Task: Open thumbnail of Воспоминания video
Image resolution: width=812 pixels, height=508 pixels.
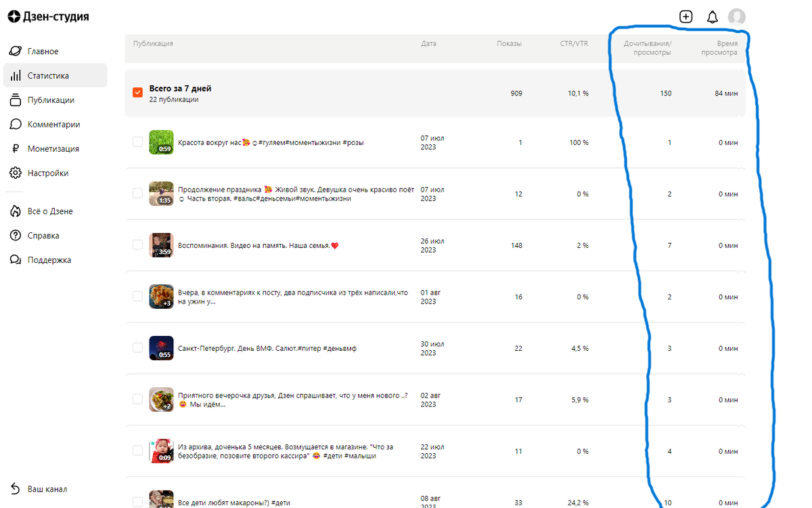Action: (x=161, y=245)
